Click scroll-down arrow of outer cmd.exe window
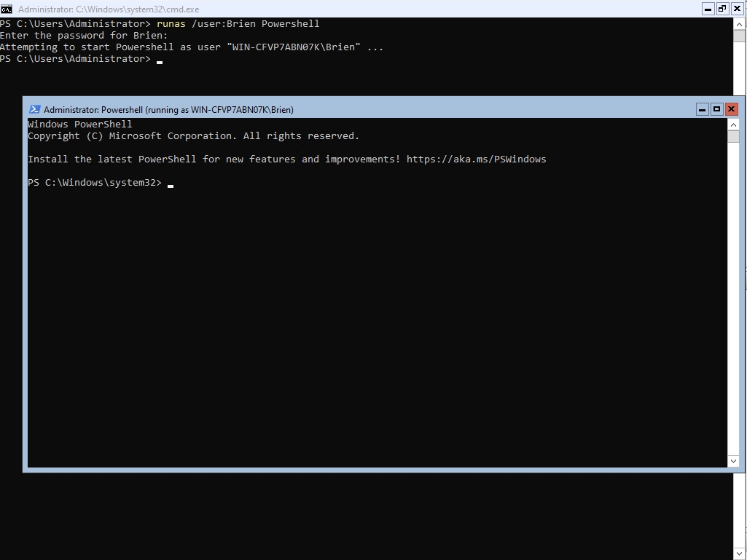The width and height of the screenshot is (747, 560). coord(740,554)
